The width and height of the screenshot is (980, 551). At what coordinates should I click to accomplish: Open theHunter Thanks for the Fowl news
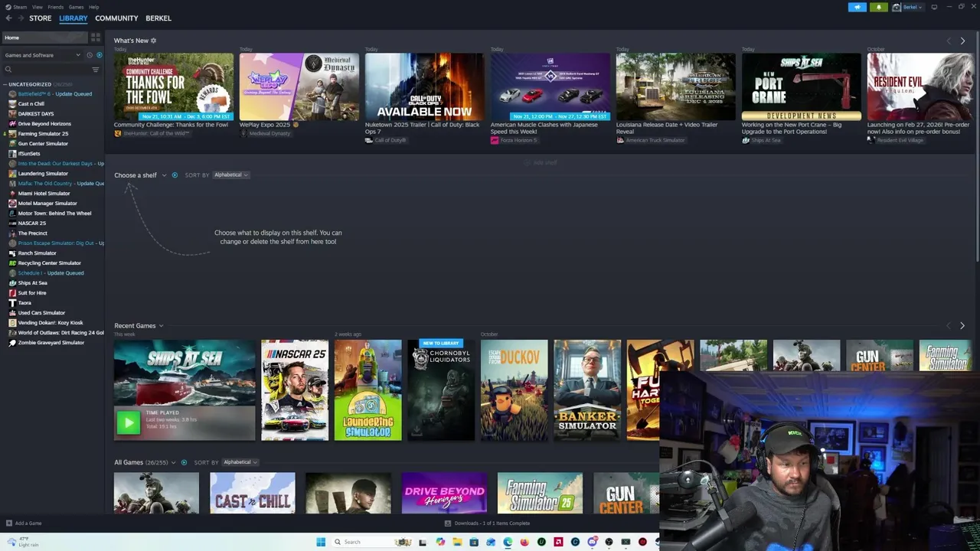174,86
